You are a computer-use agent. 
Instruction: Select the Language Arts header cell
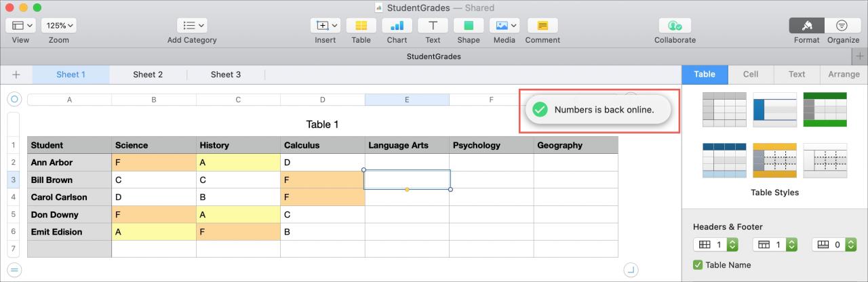(x=407, y=145)
